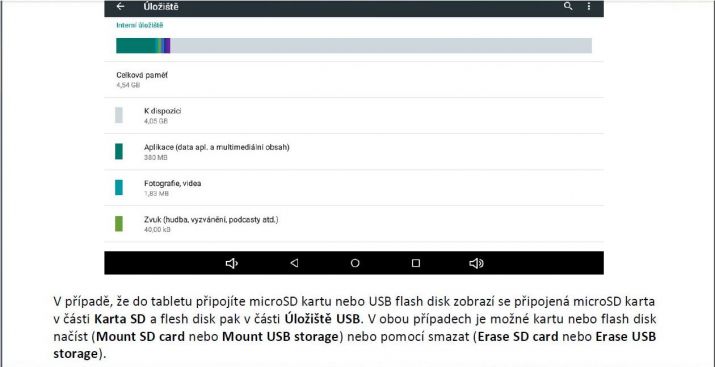
Task: Click the internal storage usage bar
Action: tap(354, 46)
